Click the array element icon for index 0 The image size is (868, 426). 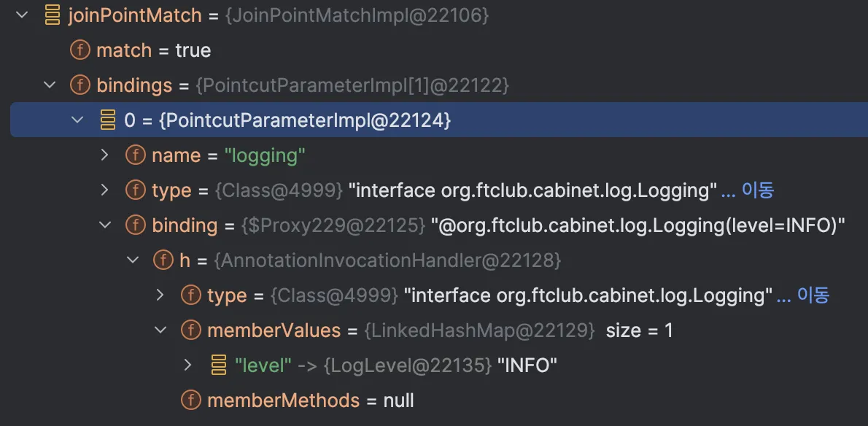(108, 120)
